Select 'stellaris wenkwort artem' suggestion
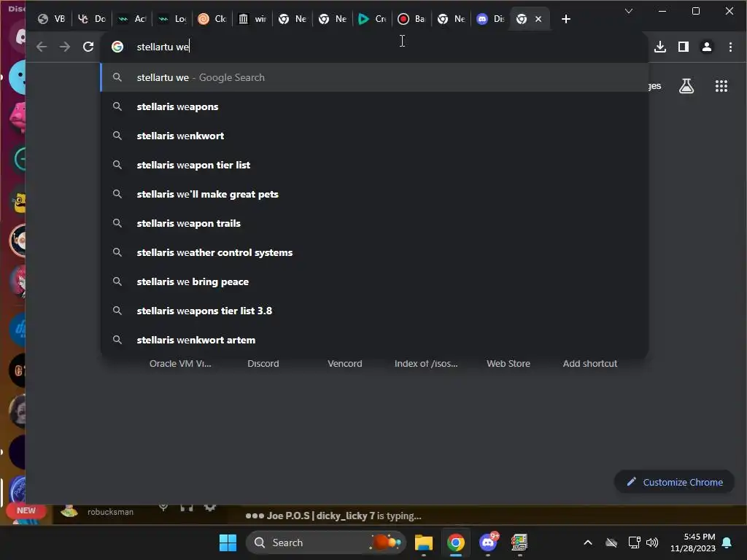 pos(374,340)
